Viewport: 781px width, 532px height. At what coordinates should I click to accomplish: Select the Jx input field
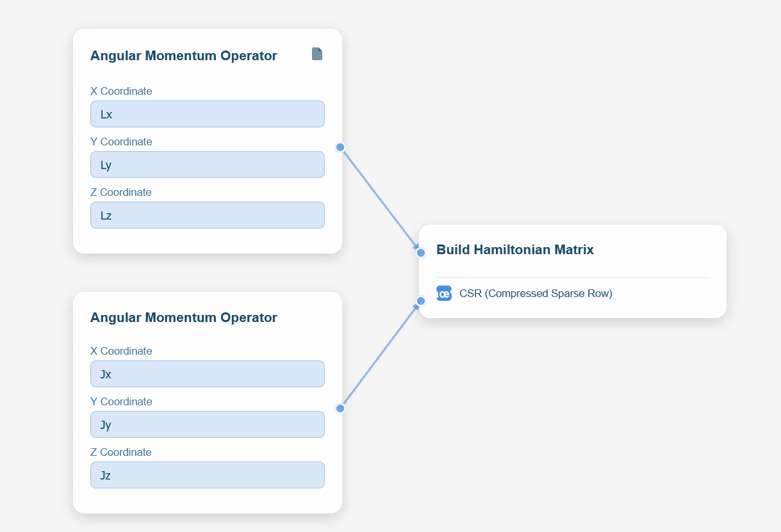tap(207, 374)
